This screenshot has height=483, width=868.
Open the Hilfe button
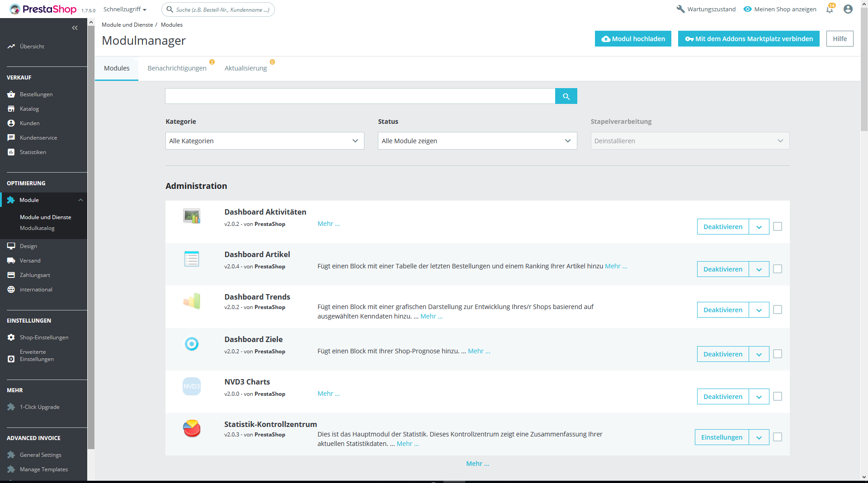840,39
